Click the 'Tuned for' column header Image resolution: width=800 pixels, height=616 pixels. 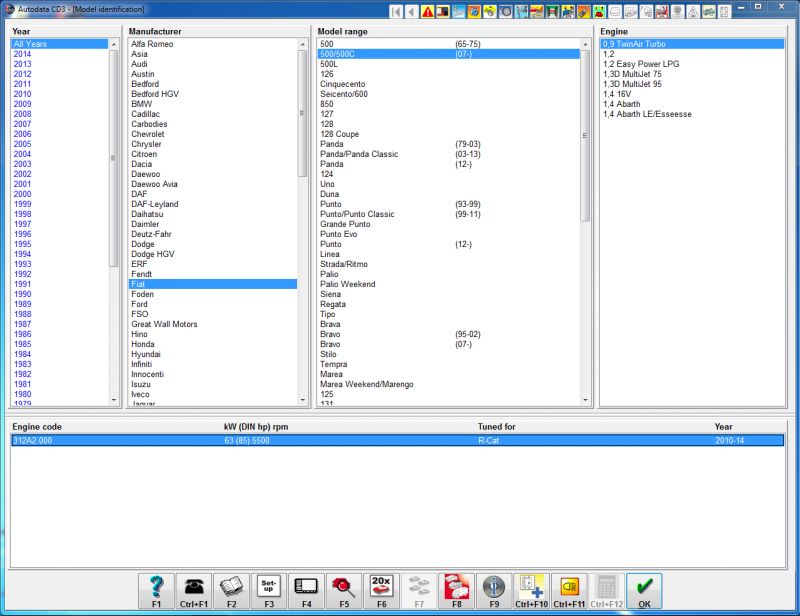pyautogui.click(x=496, y=427)
